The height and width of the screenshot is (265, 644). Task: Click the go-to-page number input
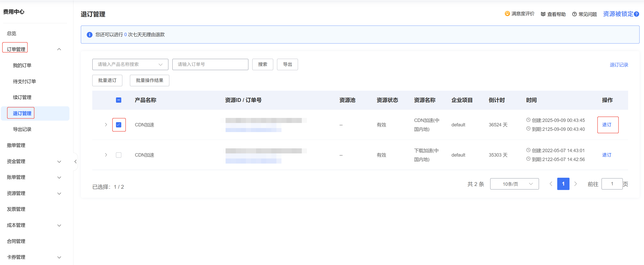612,184
